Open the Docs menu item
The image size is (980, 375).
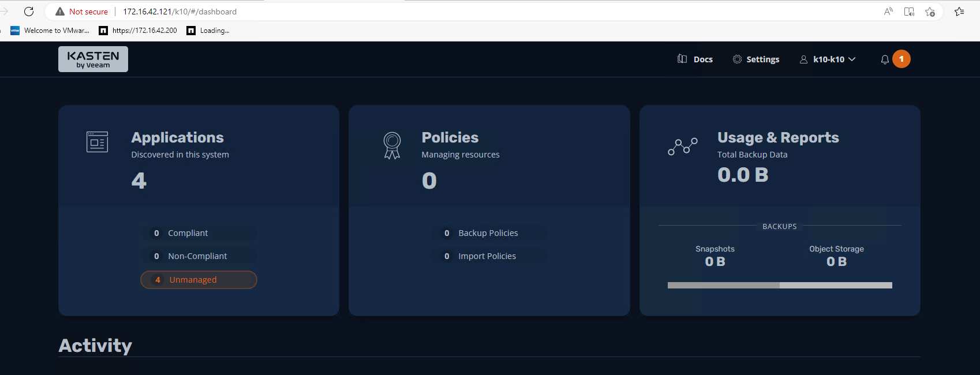[702, 59]
